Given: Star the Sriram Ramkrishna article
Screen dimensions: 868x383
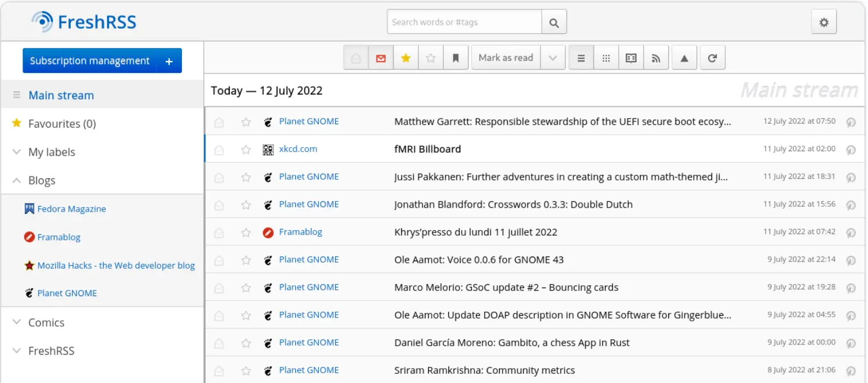Looking at the screenshot, I should (x=246, y=370).
